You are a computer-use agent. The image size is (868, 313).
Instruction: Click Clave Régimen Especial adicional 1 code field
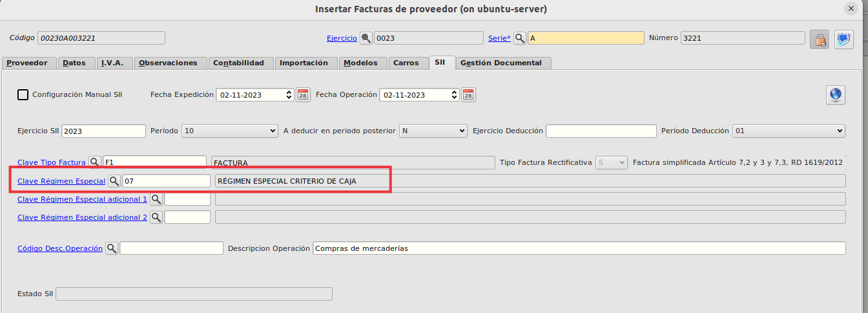187,199
